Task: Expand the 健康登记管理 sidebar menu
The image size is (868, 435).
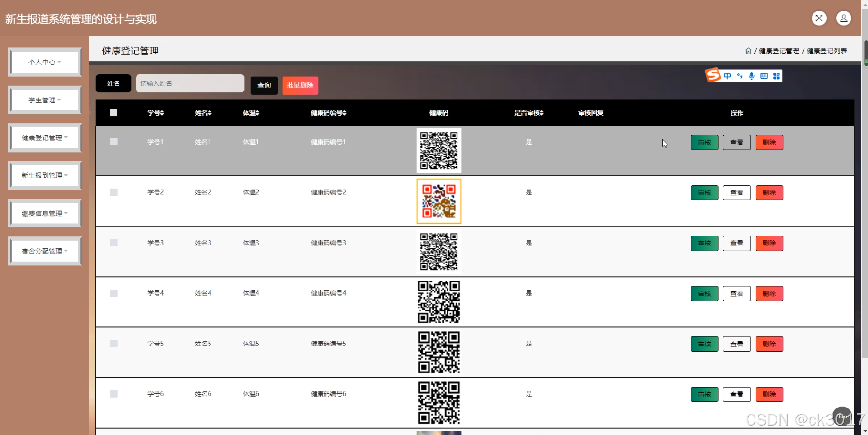Action: (x=45, y=138)
